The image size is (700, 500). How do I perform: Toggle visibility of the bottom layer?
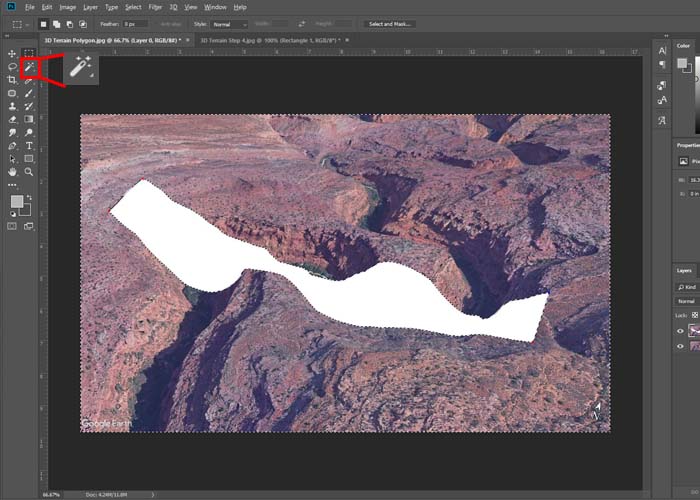(681, 347)
